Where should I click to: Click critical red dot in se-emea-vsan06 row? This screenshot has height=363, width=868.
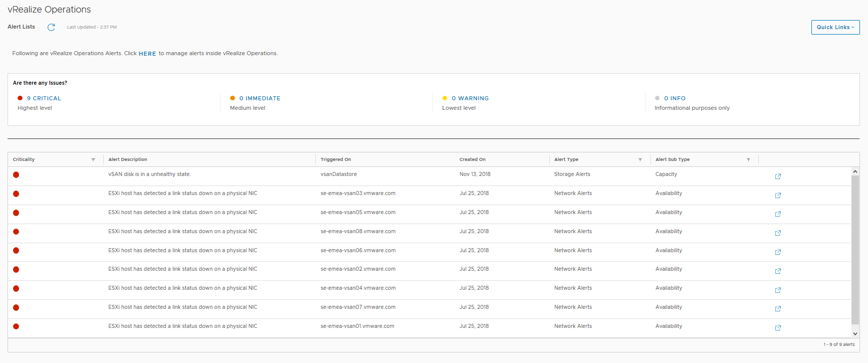tap(16, 250)
